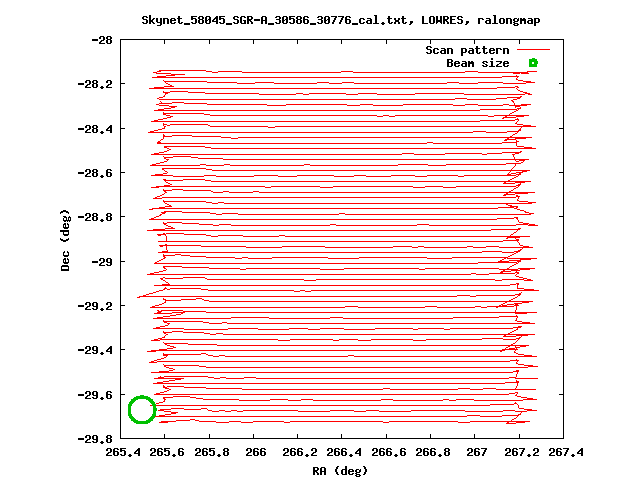Image resolution: width=640 pixels, height=480 pixels.
Task: Click the 'RA (deg)' axis label
Action: (x=340, y=471)
